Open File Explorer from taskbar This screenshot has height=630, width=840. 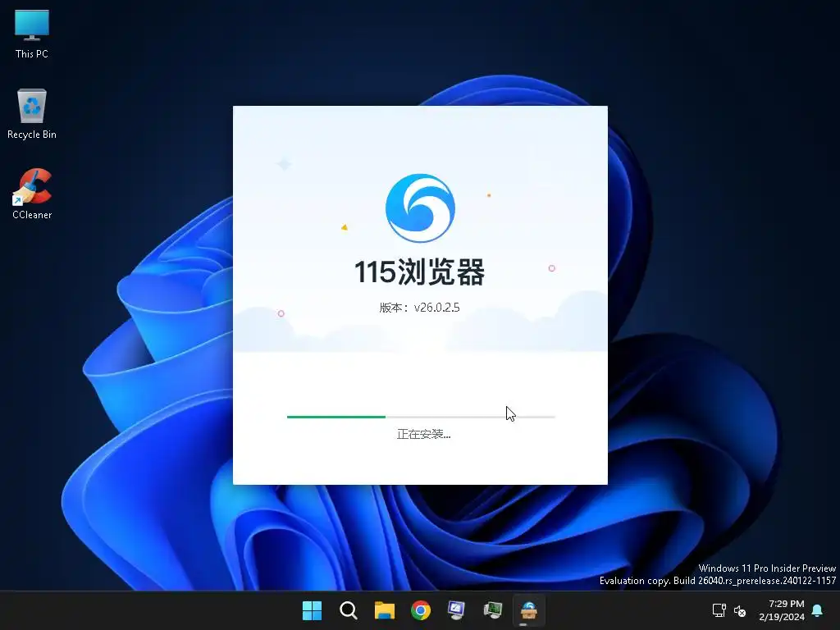(384, 610)
